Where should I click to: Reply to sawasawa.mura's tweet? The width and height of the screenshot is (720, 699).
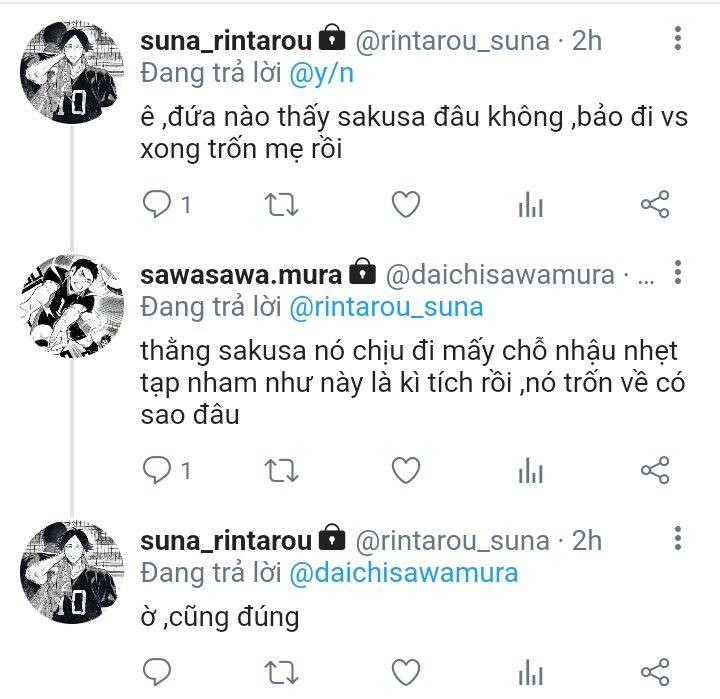pyautogui.click(x=158, y=469)
